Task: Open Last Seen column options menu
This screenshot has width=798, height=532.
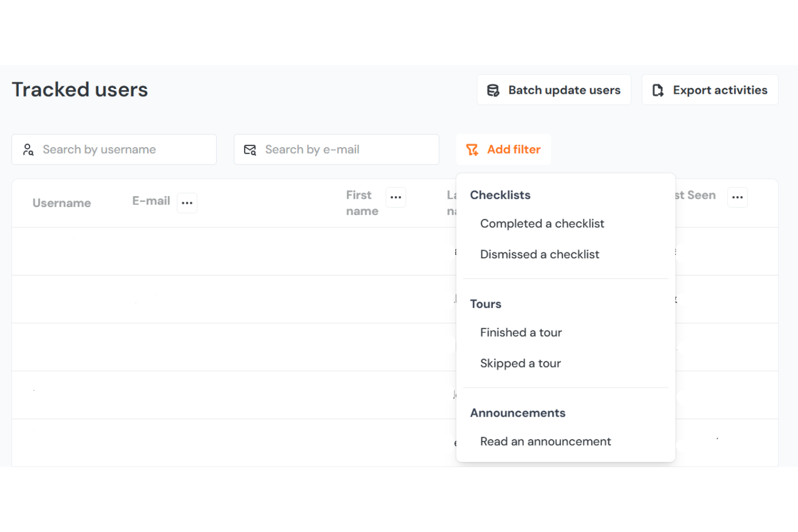Action: point(738,197)
